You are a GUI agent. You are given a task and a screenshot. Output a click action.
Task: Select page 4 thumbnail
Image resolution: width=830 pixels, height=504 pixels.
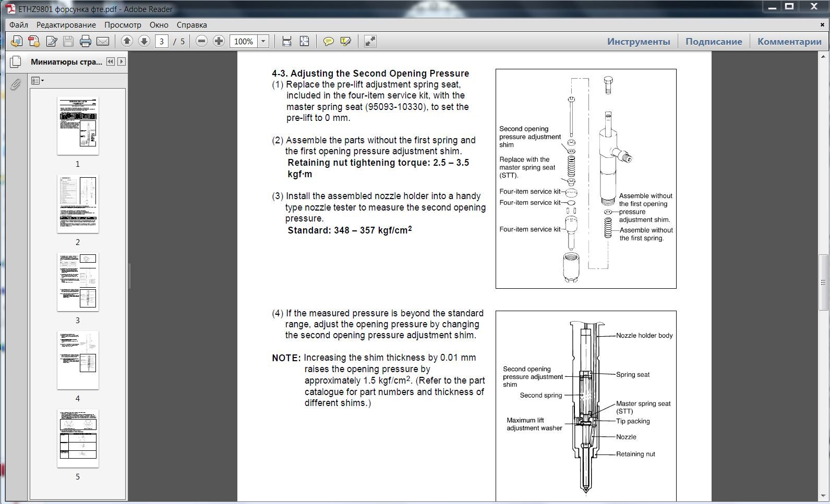coord(78,360)
